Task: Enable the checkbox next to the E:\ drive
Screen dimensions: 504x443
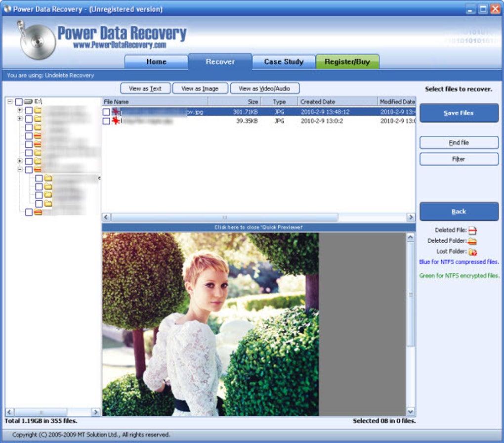Action: [x=19, y=101]
